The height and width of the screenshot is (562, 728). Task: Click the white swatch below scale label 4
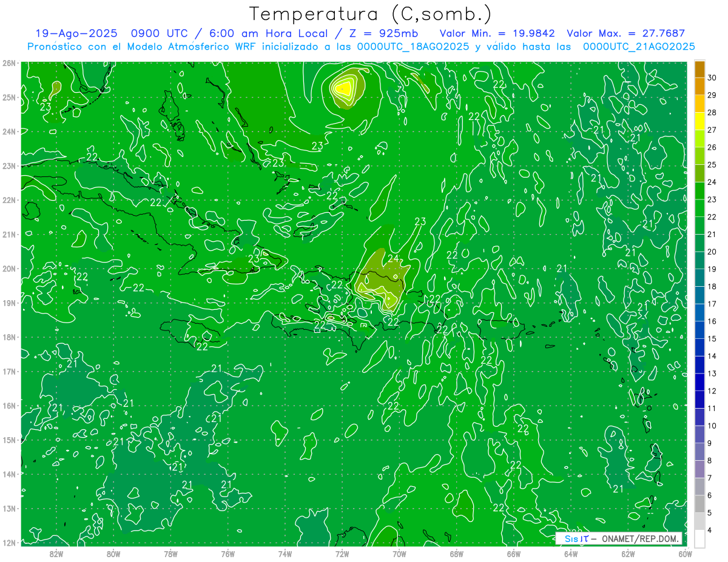[x=699, y=538]
